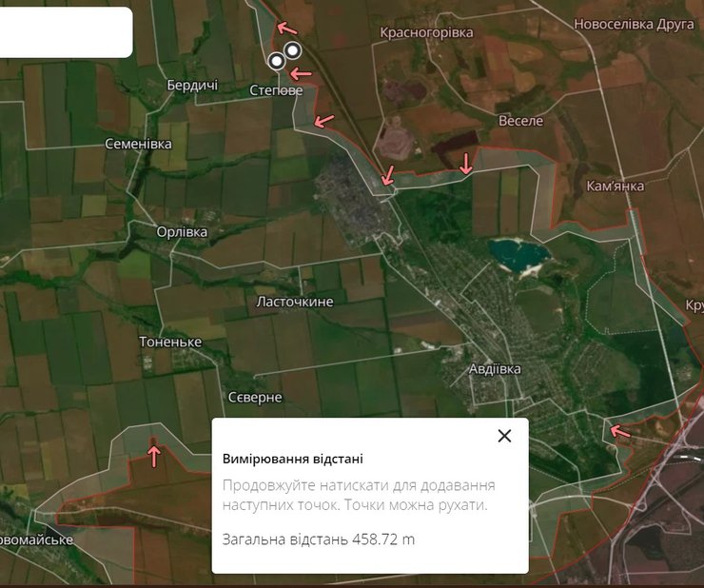This screenshot has height=588, width=704.
Task: Click the upper-right measurement point near Степове
Action: (x=293, y=50)
